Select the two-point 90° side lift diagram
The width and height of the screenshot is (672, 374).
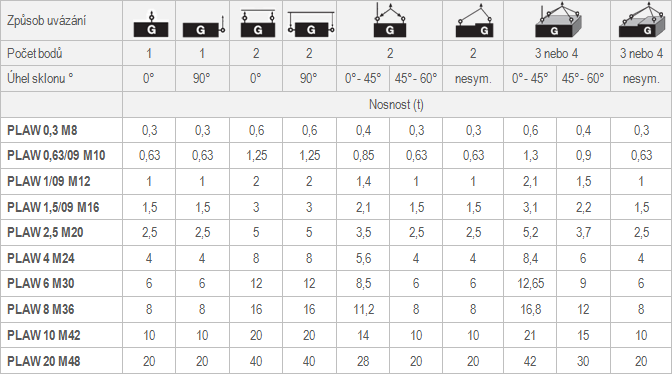pyautogui.click(x=311, y=24)
